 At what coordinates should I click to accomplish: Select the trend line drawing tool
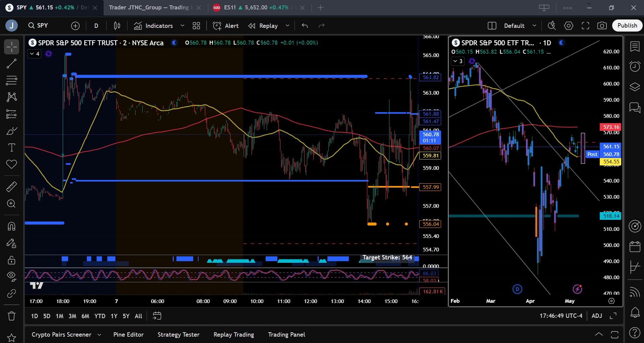tap(11, 64)
